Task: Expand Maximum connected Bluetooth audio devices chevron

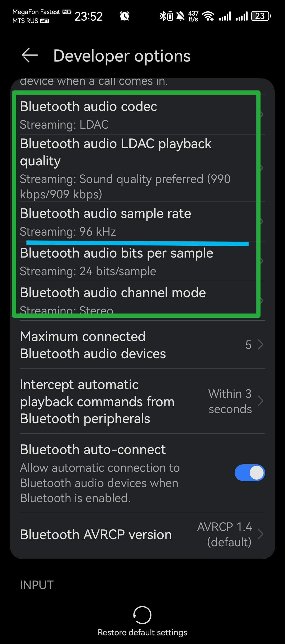Action: 260,344
